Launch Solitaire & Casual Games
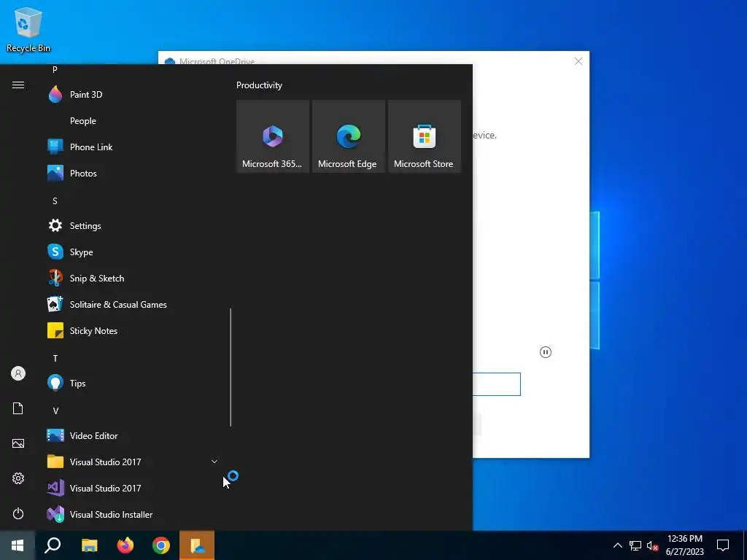The height and width of the screenshot is (560, 747). [131, 304]
